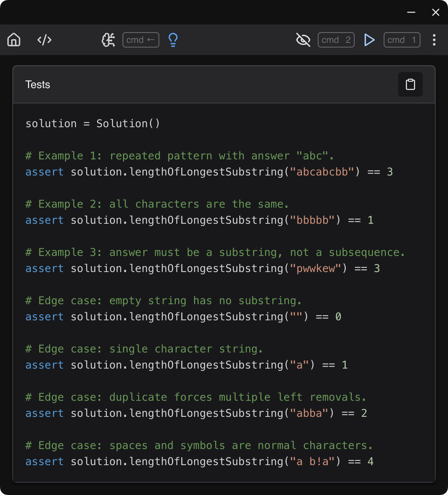
Task: Close the window with the X
Action: pos(436,12)
